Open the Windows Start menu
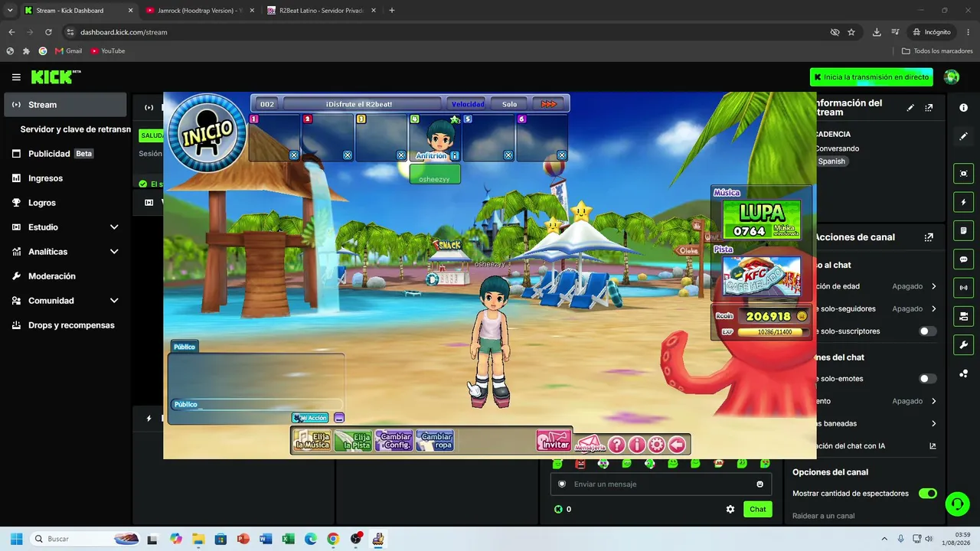 [x=16, y=539]
